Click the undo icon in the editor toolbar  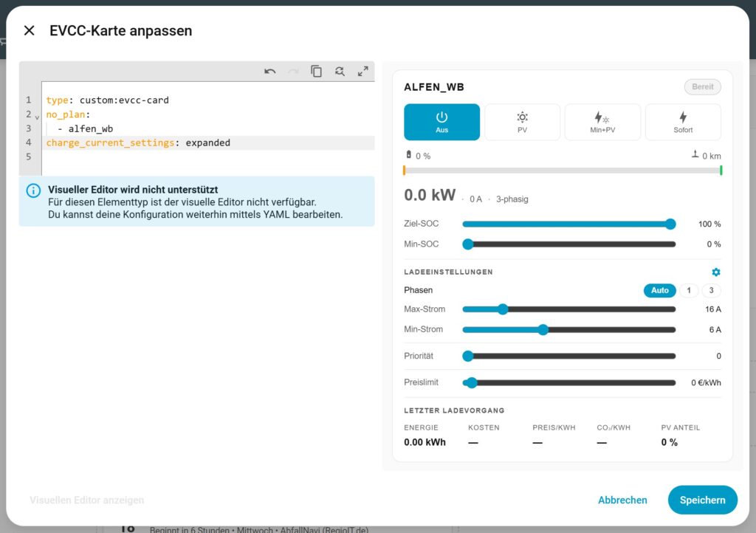click(270, 72)
